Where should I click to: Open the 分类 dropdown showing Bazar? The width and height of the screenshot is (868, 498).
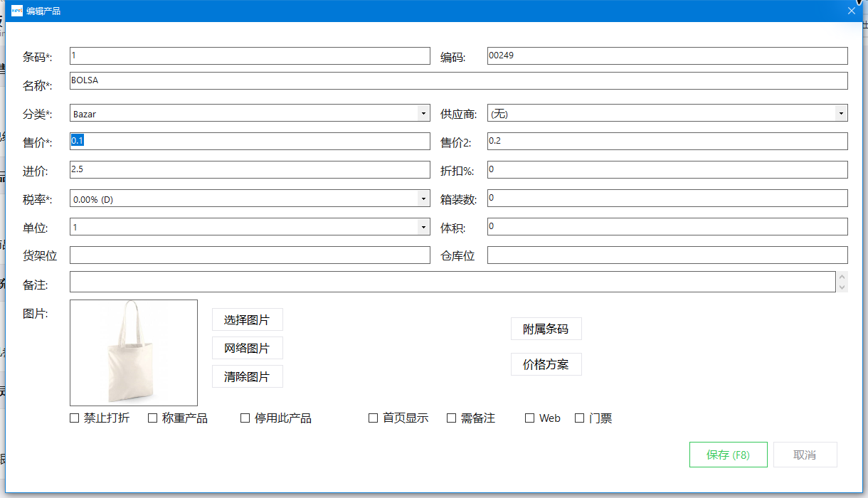coord(250,113)
